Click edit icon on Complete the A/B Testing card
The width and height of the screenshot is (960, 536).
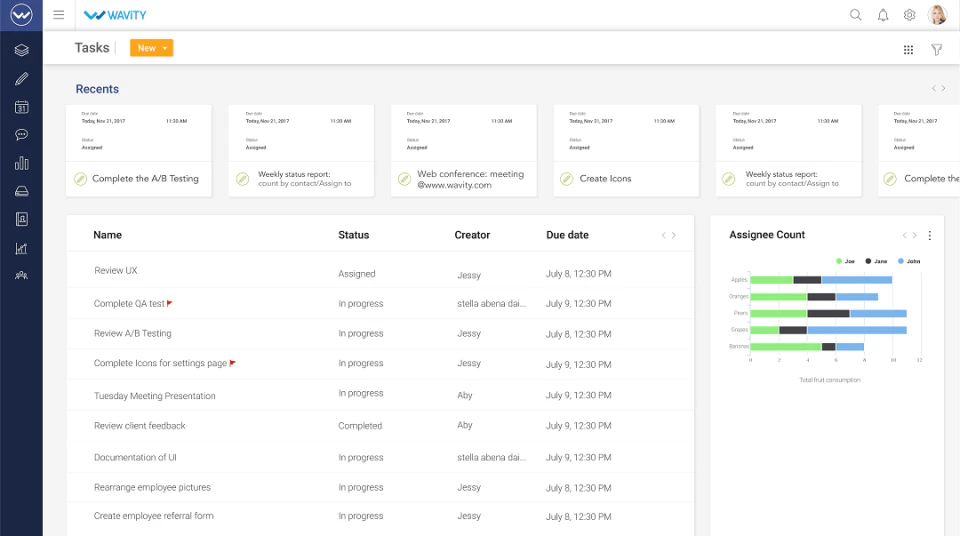pyautogui.click(x=80, y=179)
